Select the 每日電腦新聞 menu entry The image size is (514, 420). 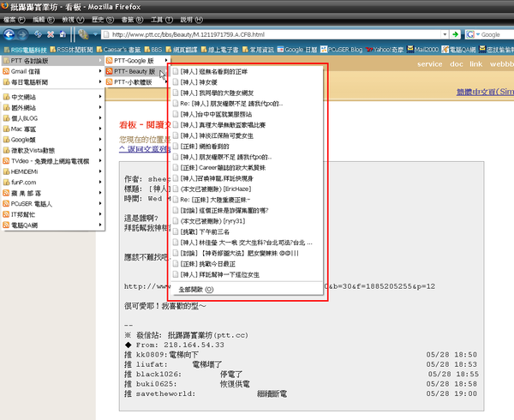(x=52, y=82)
